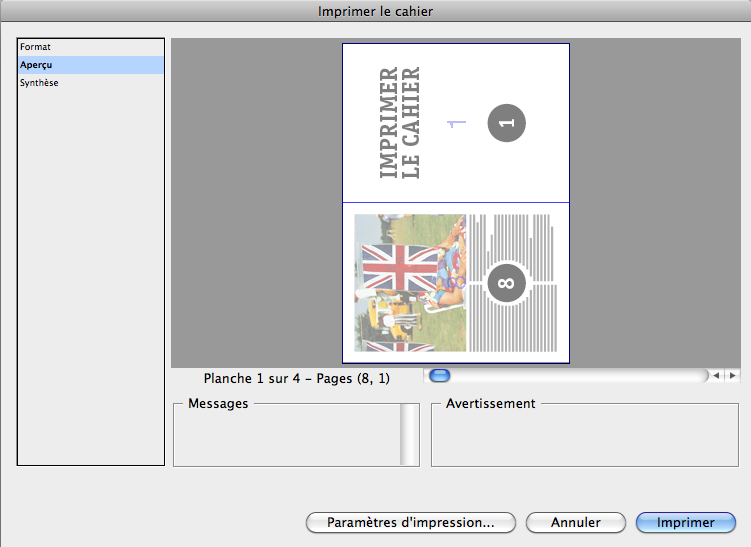Click inside the Avertissement box
Image resolution: width=751 pixels, height=547 pixels.
pyautogui.click(x=585, y=440)
